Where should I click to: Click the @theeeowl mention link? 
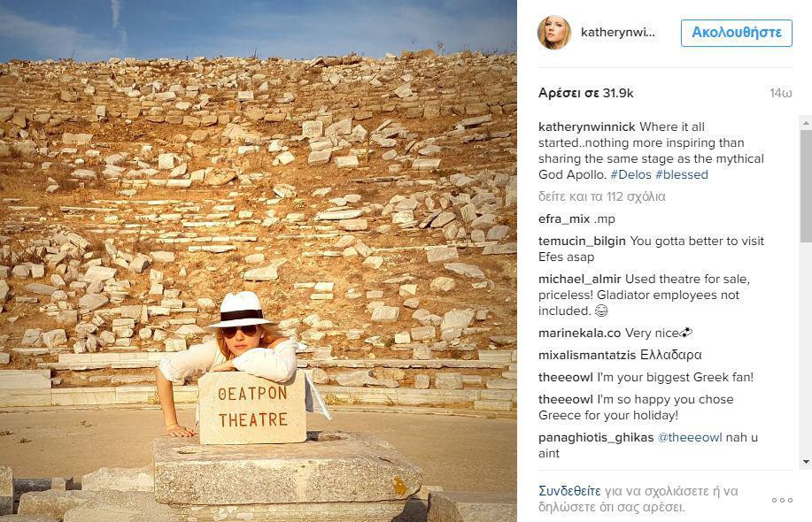tap(689, 438)
